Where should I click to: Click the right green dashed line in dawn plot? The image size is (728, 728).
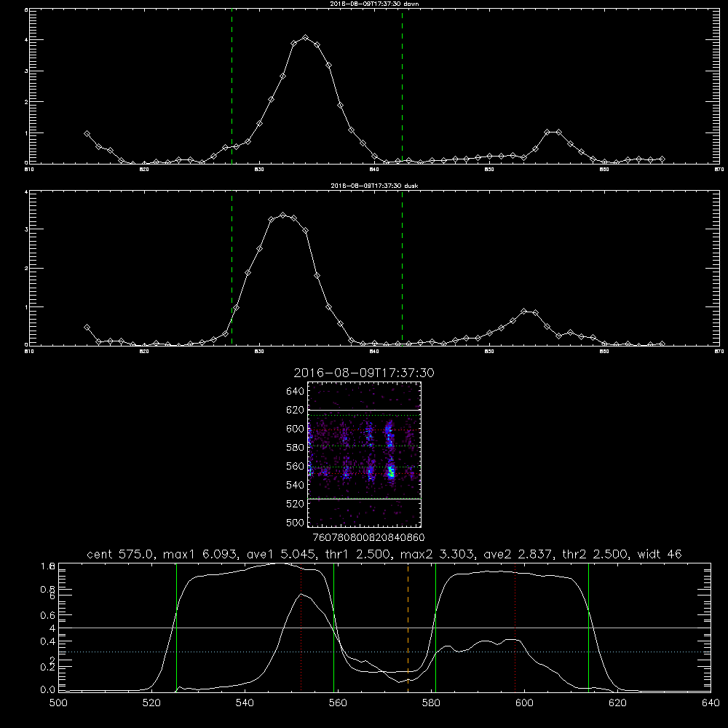click(402, 86)
